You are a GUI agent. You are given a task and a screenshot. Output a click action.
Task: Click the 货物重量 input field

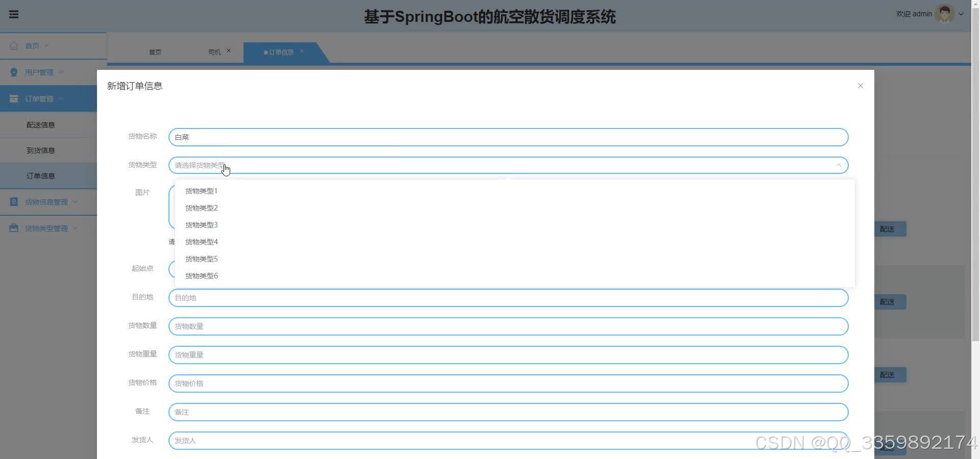click(x=508, y=355)
